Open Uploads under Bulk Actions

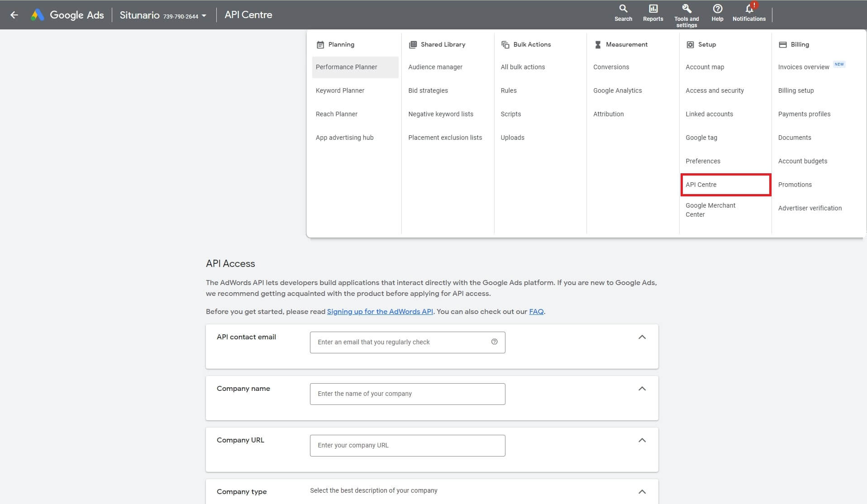512,138
